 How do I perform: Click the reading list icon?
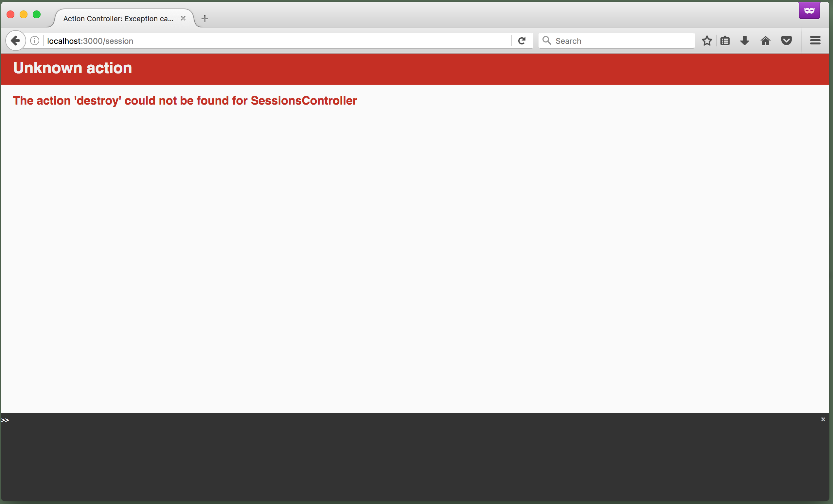pyautogui.click(x=725, y=41)
